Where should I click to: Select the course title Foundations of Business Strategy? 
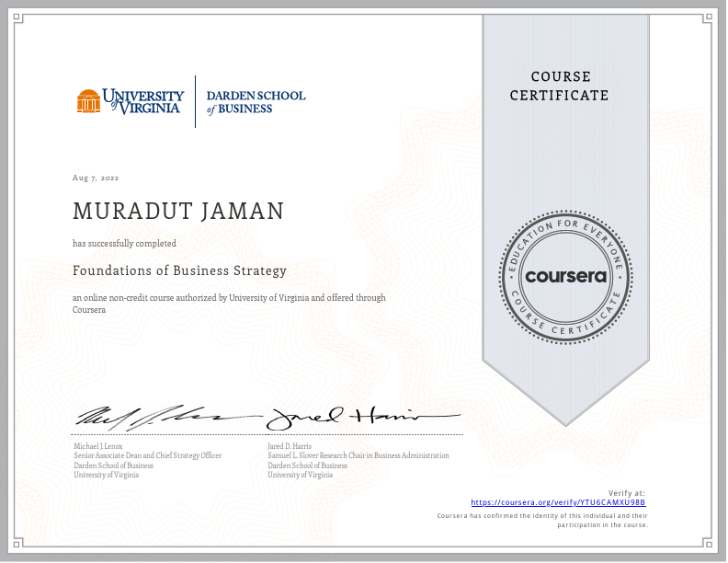(179, 270)
